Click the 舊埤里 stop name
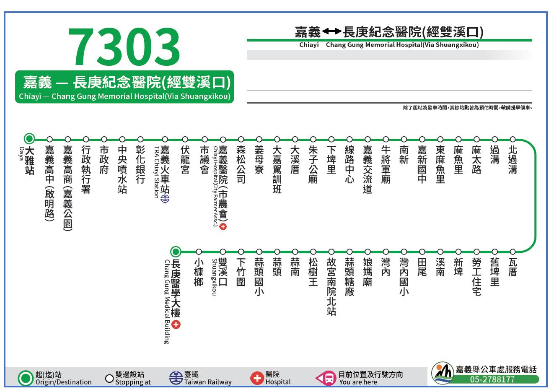The image size is (554, 392). (x=494, y=272)
